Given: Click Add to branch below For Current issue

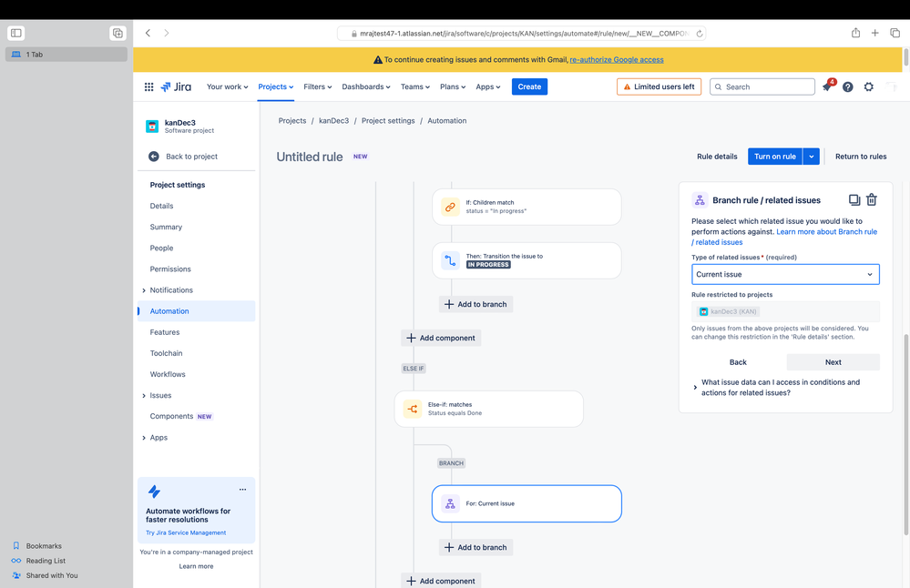Looking at the screenshot, I should 475,547.
